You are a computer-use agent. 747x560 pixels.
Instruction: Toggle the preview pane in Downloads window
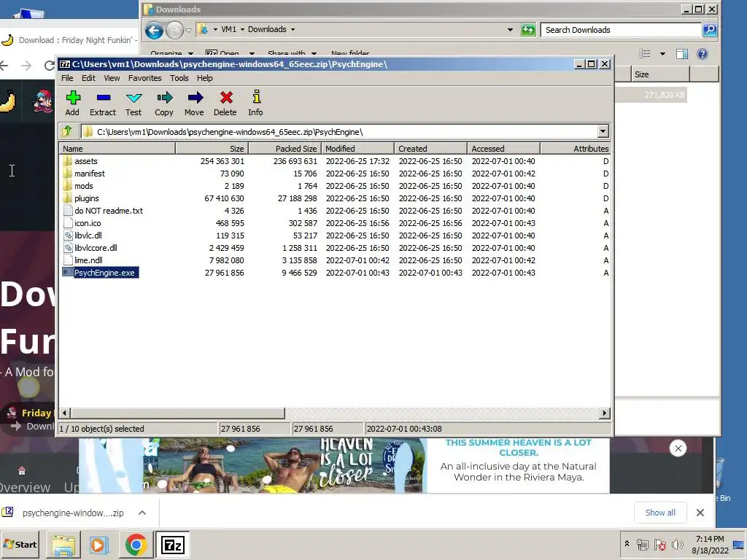tap(682, 54)
